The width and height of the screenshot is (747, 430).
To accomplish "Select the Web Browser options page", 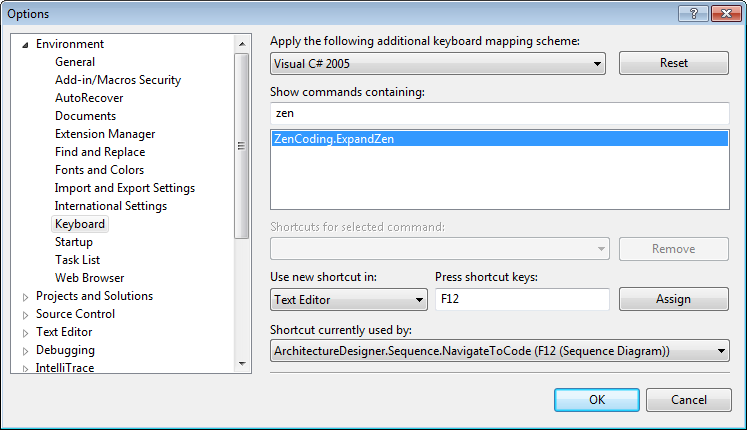I will tap(89, 278).
